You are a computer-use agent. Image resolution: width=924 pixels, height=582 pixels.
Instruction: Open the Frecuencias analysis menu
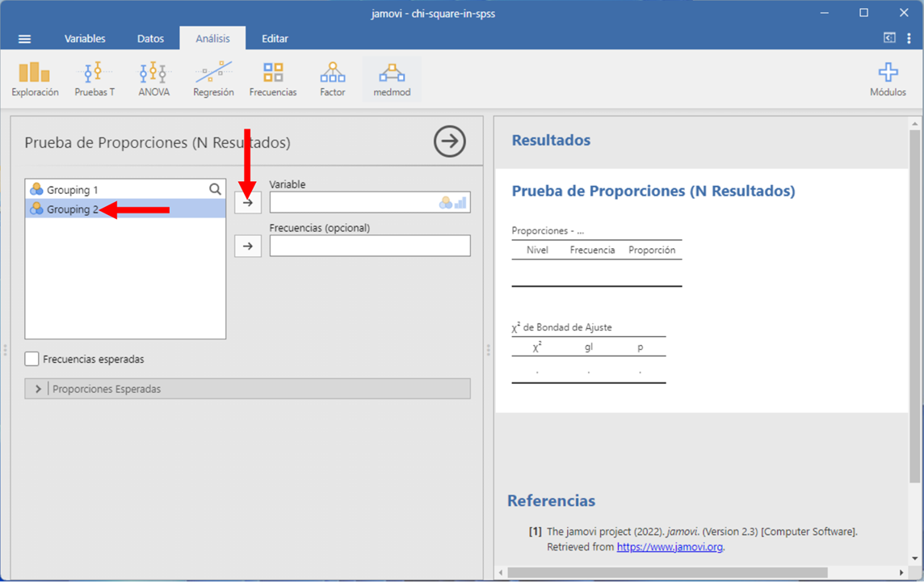tap(273, 79)
